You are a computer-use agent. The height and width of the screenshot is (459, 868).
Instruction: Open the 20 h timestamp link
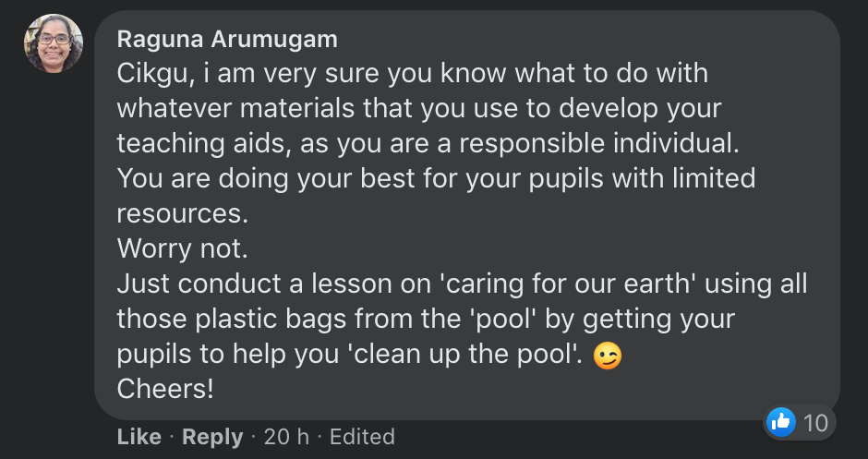pos(286,437)
